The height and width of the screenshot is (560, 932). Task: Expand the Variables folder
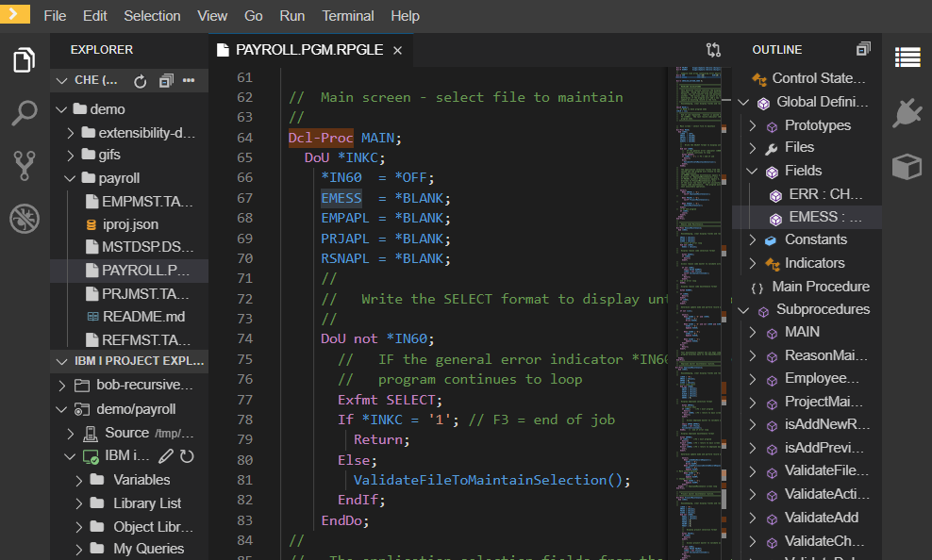pos(78,480)
